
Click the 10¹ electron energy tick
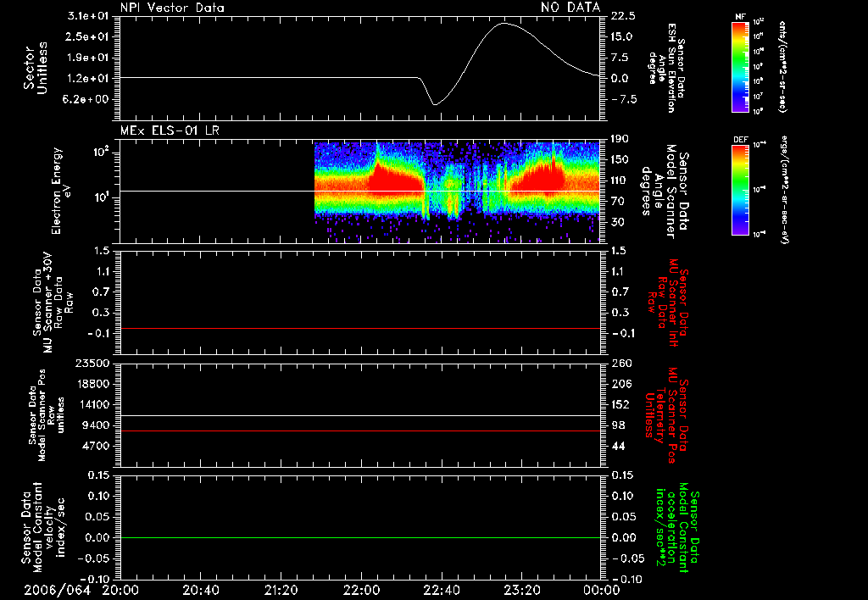point(100,197)
